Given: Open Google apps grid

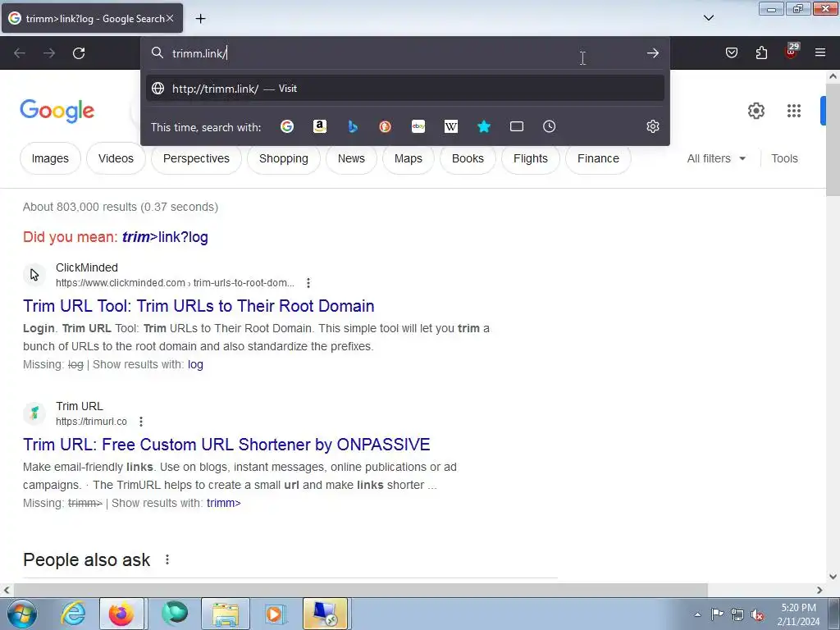Looking at the screenshot, I should click(x=794, y=111).
